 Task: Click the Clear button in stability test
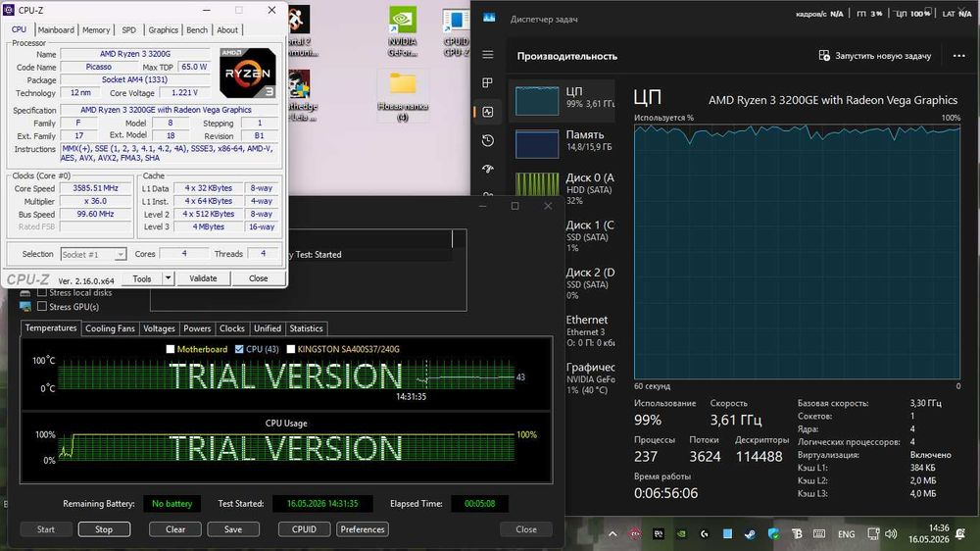175,529
